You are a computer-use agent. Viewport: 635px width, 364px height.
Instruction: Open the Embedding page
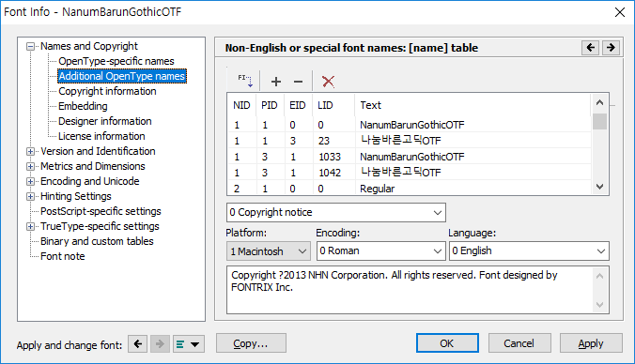pos(83,106)
